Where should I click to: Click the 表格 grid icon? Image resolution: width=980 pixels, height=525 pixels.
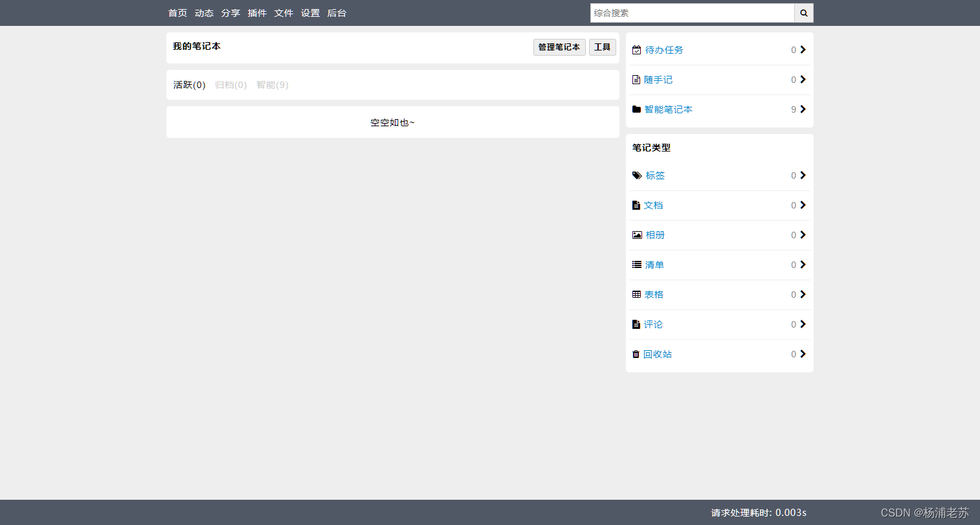(x=636, y=294)
